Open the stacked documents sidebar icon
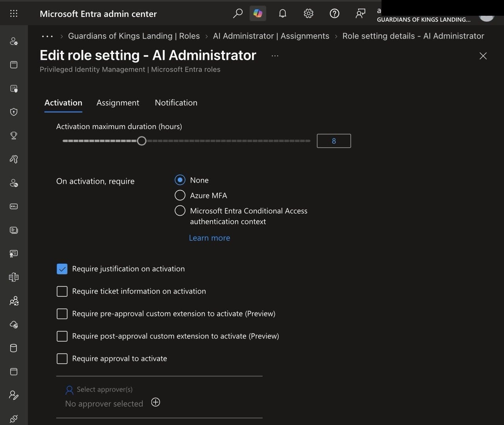Image resolution: width=504 pixels, height=425 pixels. 14,230
